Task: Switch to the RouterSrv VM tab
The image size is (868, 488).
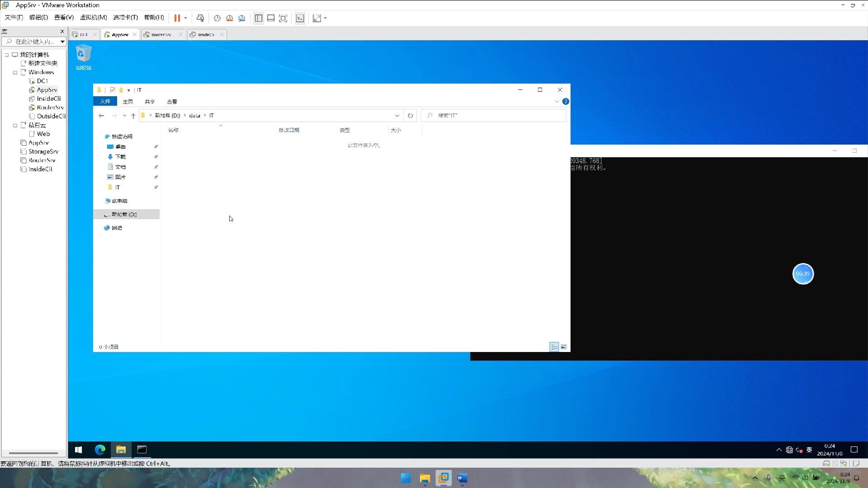Action: (161, 34)
